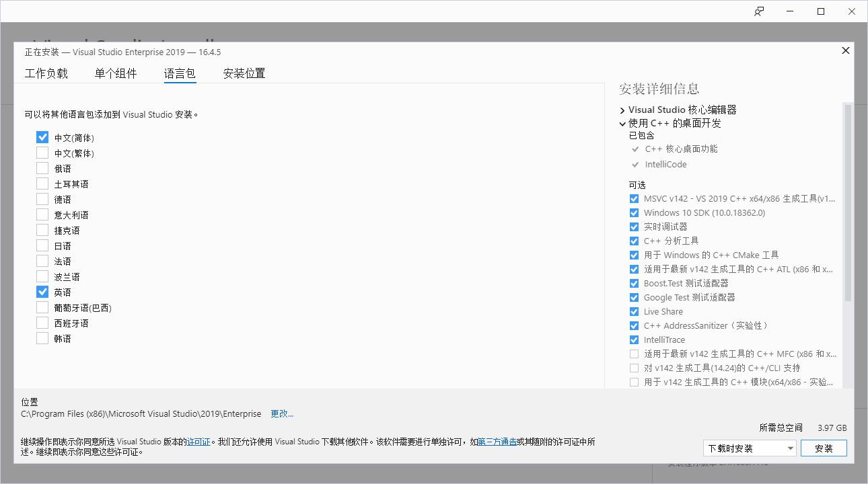Uncheck the 英语 language pack
Viewport: 868px width, 484px height.
pyautogui.click(x=42, y=292)
